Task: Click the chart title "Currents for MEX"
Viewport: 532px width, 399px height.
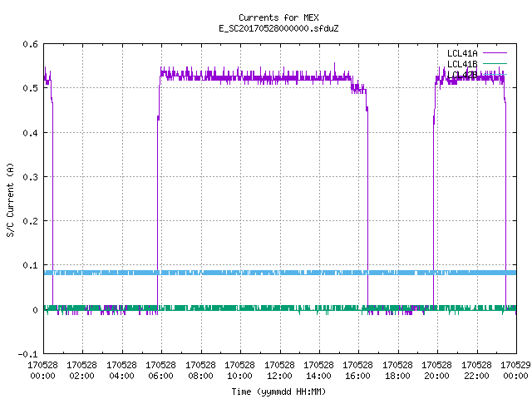Action: click(278, 17)
